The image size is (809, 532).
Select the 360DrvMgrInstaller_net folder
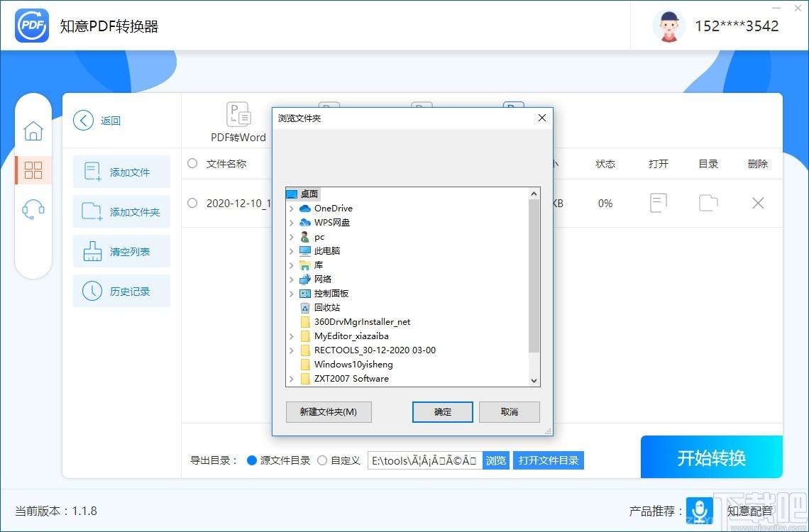point(362,321)
